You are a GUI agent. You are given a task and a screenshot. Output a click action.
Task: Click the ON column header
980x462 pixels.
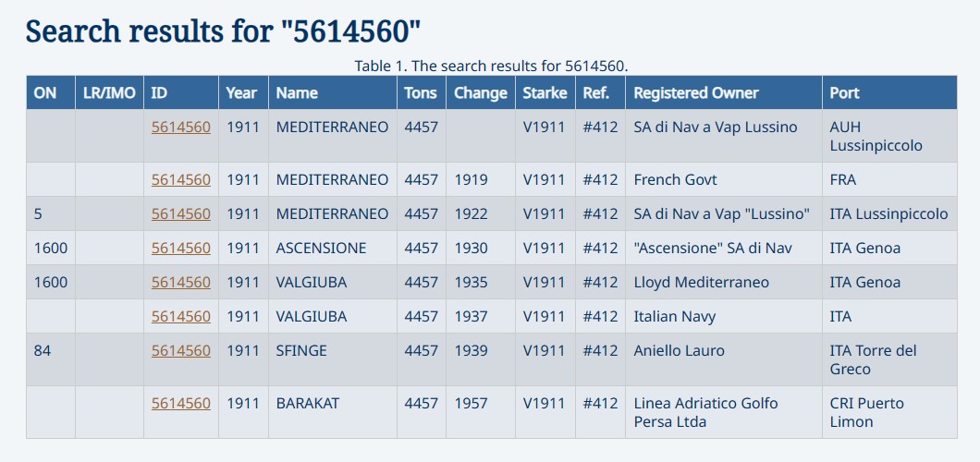tap(51, 93)
